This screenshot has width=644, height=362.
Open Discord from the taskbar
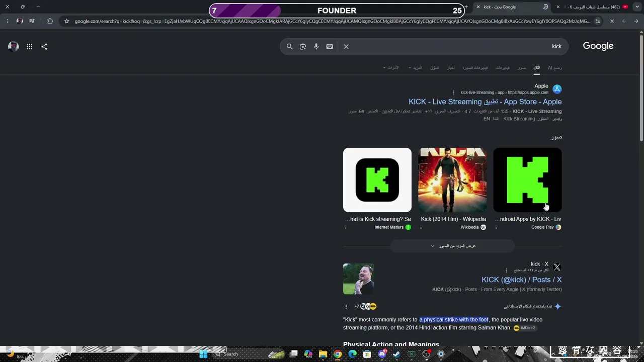pyautogui.click(x=382, y=354)
